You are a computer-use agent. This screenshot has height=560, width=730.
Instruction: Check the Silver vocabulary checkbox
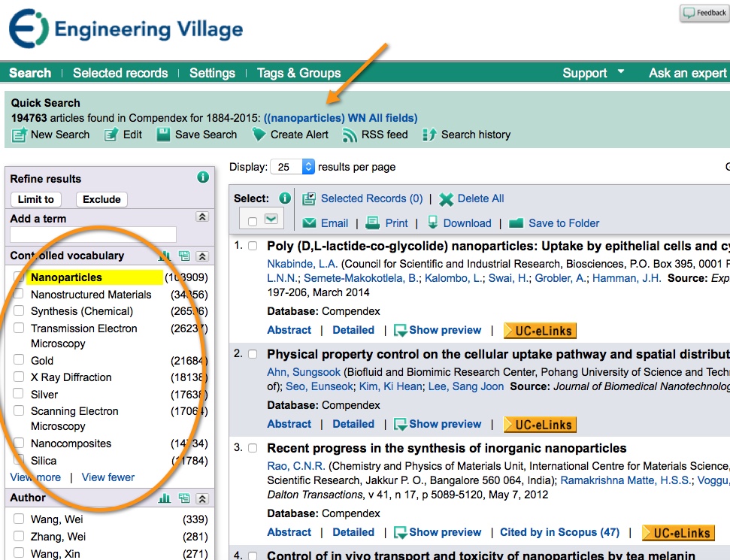(x=19, y=393)
